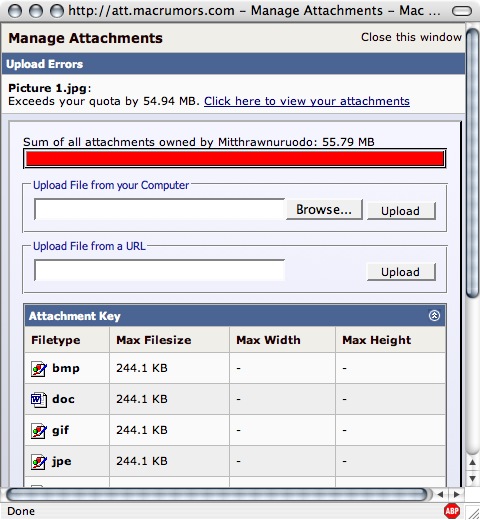Open Click here to view your attachments link
This screenshot has height=520, width=480.
(x=307, y=101)
